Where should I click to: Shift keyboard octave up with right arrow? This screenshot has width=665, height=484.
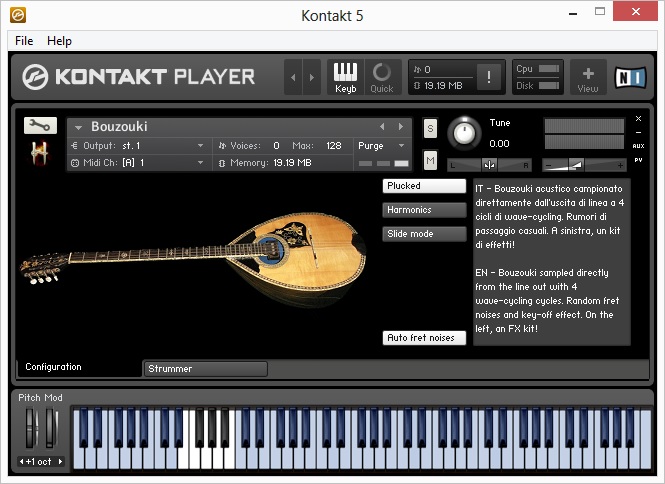click(60, 461)
